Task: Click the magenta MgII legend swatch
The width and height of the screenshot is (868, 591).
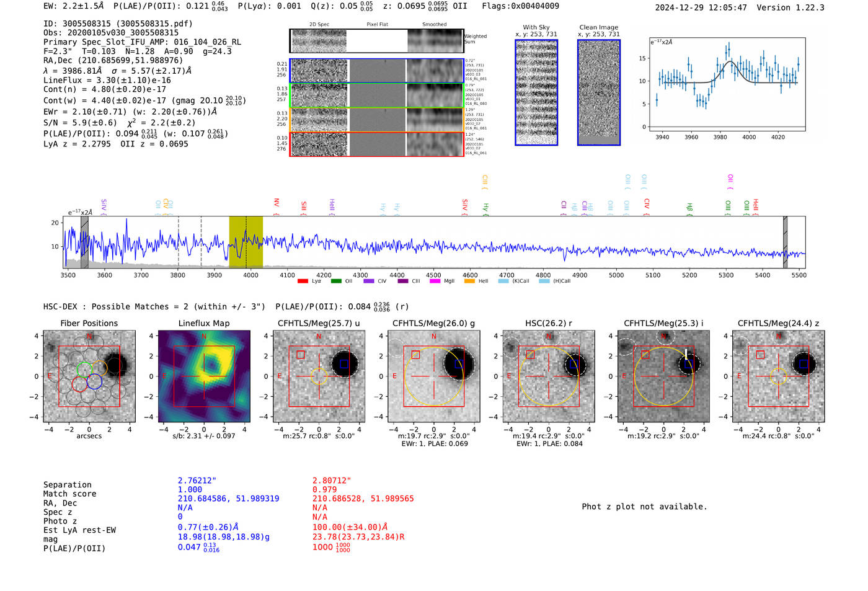Action: 435,282
